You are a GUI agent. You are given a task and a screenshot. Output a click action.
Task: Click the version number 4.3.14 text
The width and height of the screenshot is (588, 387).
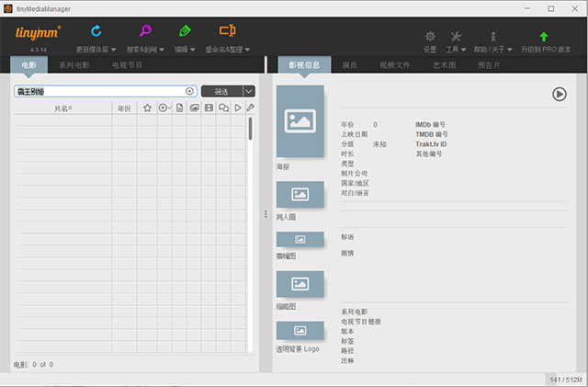pyautogui.click(x=39, y=50)
